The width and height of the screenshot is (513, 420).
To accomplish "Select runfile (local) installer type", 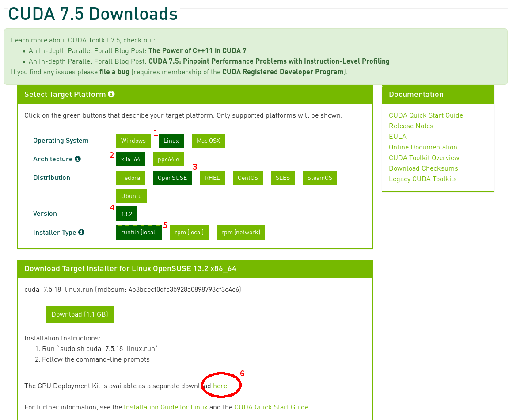I will (x=139, y=233).
